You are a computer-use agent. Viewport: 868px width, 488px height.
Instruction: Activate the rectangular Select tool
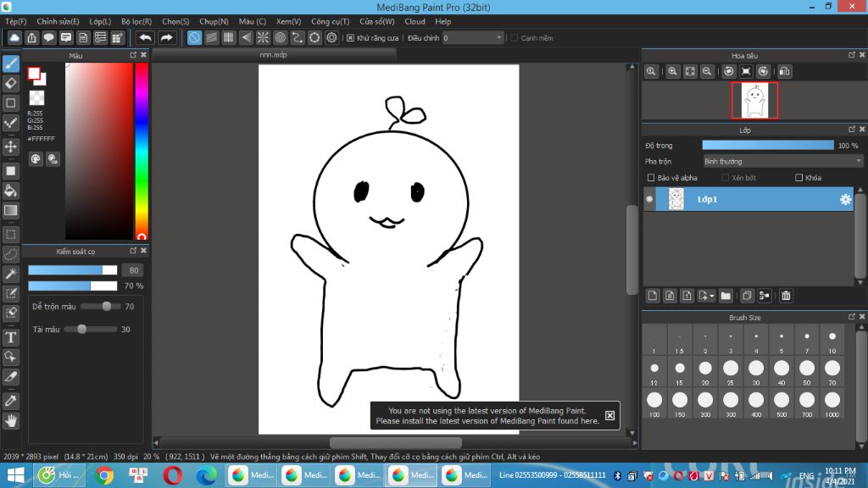click(10, 235)
